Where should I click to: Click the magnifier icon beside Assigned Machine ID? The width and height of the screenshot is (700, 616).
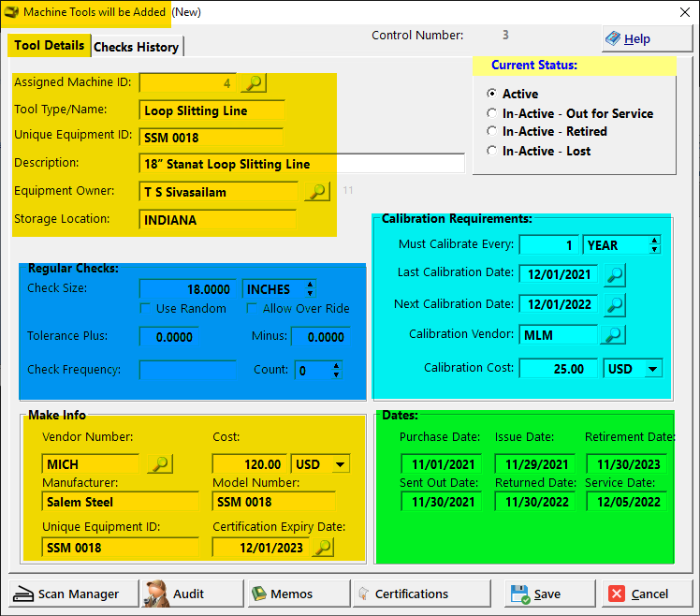253,83
